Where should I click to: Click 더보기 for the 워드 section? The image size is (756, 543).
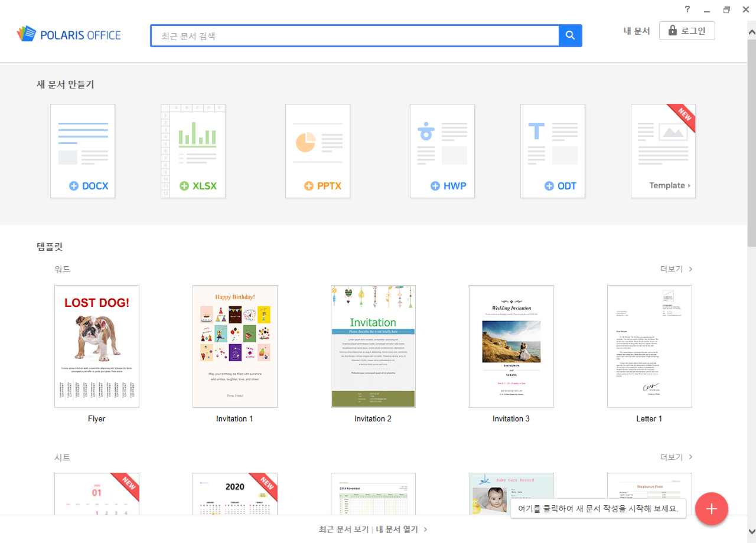[x=676, y=269]
